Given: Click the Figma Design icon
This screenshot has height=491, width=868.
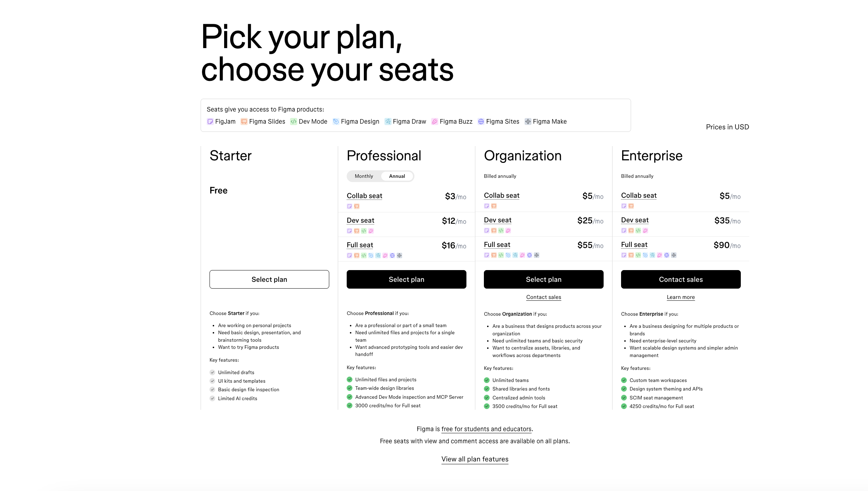Looking at the screenshot, I should 336,122.
